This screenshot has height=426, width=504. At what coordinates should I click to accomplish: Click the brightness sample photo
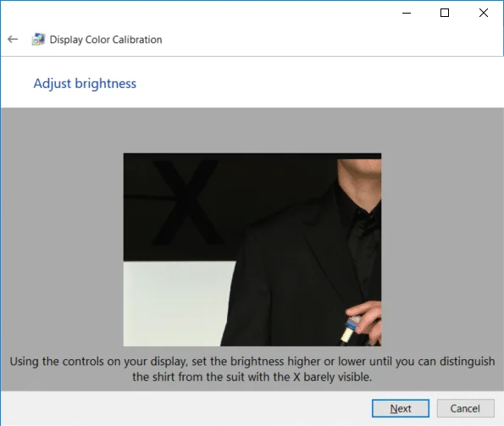point(252,250)
